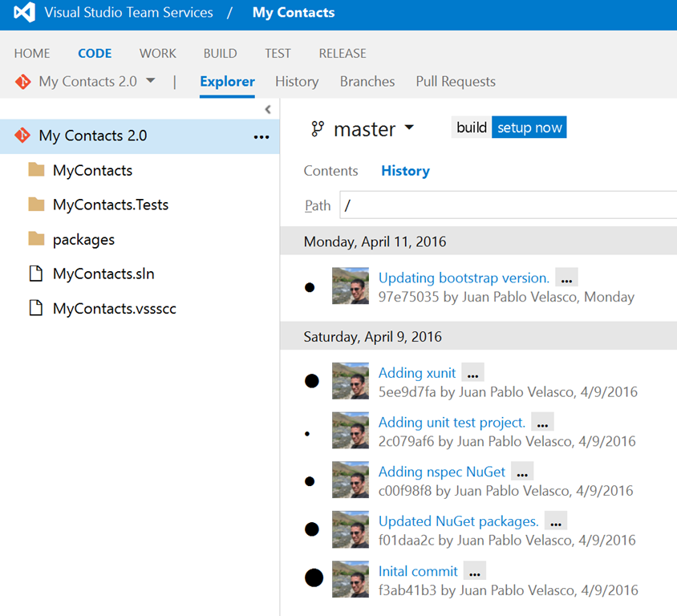Select the MyContacts.Tests folder icon
Screen dimensions: 677x616
[x=36, y=205]
